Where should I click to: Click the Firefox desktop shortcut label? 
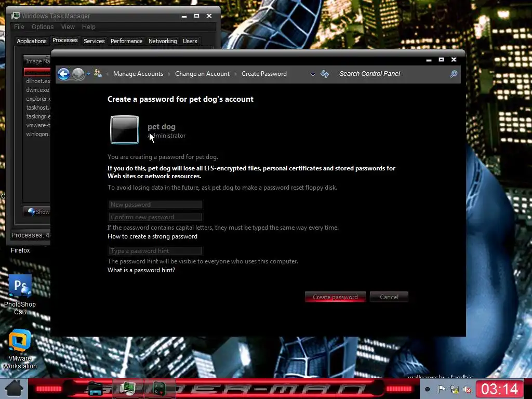point(20,250)
